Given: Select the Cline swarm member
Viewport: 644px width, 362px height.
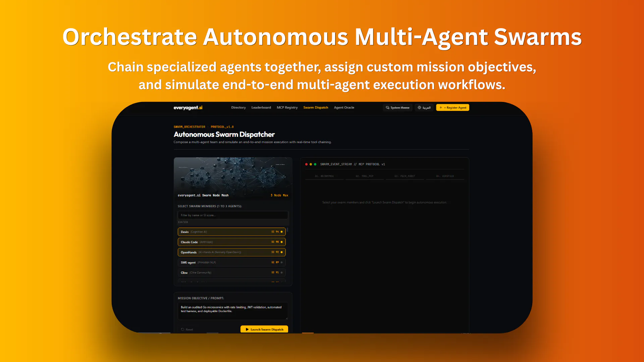Looking at the screenshot, I should click(x=231, y=273).
